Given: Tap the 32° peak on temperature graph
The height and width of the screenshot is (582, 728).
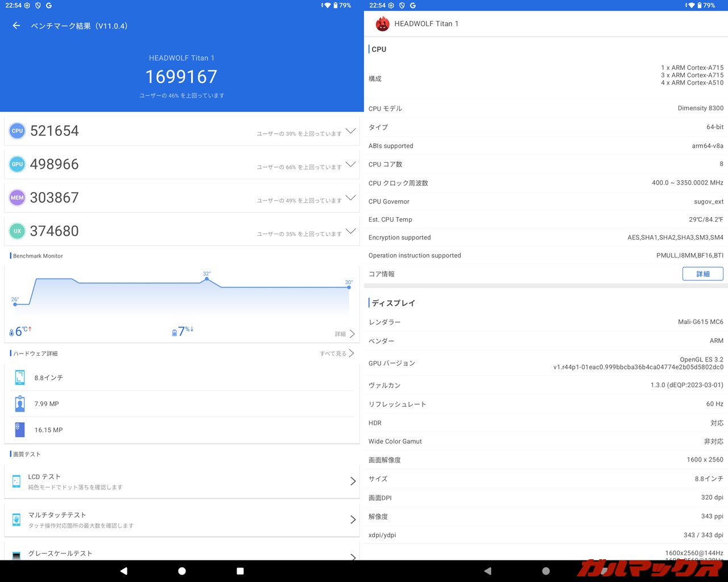Looking at the screenshot, I should (x=206, y=278).
